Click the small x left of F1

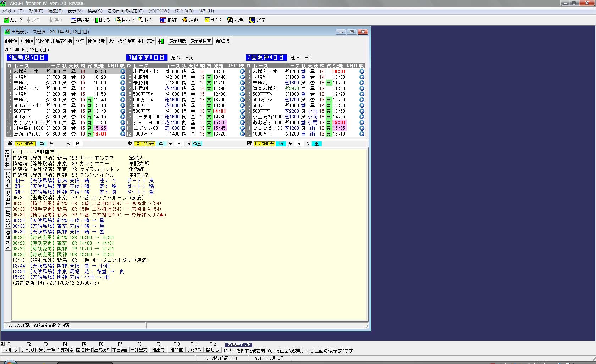click(x=2, y=344)
